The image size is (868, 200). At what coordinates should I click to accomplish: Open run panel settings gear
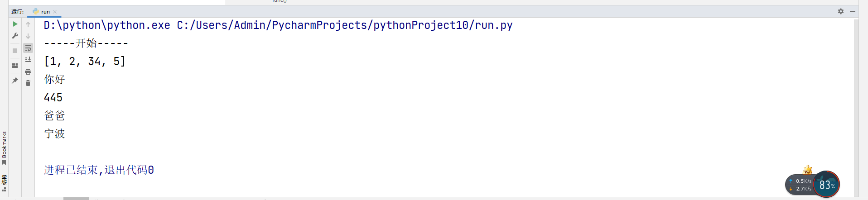[841, 11]
